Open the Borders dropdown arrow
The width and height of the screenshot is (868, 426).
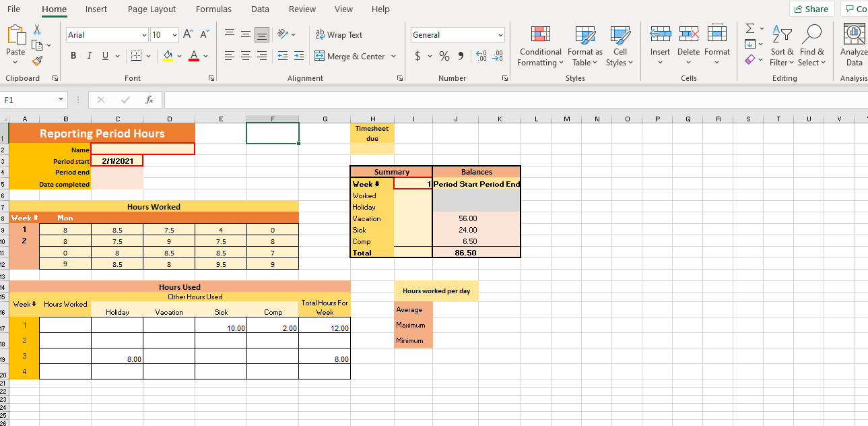pos(147,56)
